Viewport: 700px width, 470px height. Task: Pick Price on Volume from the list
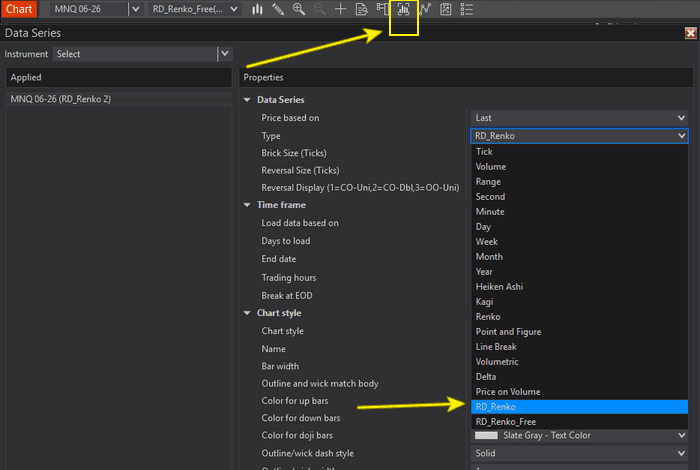click(x=579, y=391)
